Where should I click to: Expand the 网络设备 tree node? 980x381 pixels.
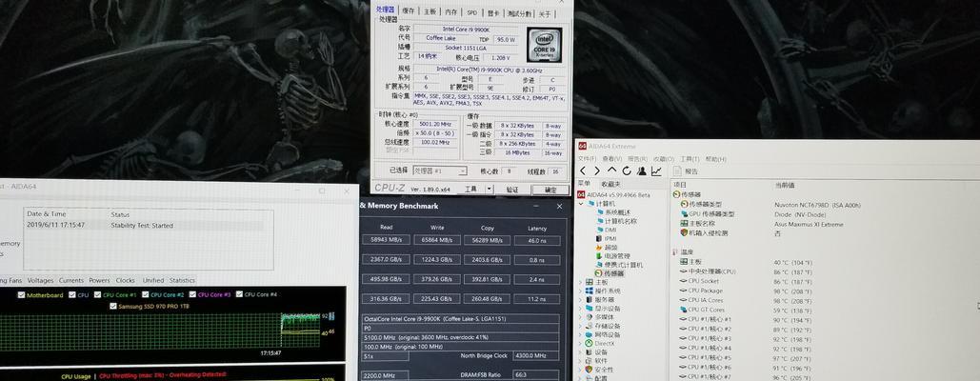click(x=581, y=334)
